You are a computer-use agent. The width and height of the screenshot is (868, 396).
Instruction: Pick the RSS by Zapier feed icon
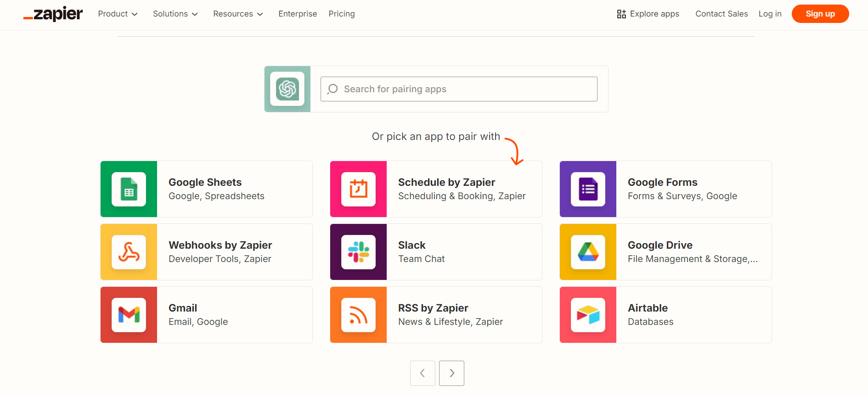[x=358, y=315]
